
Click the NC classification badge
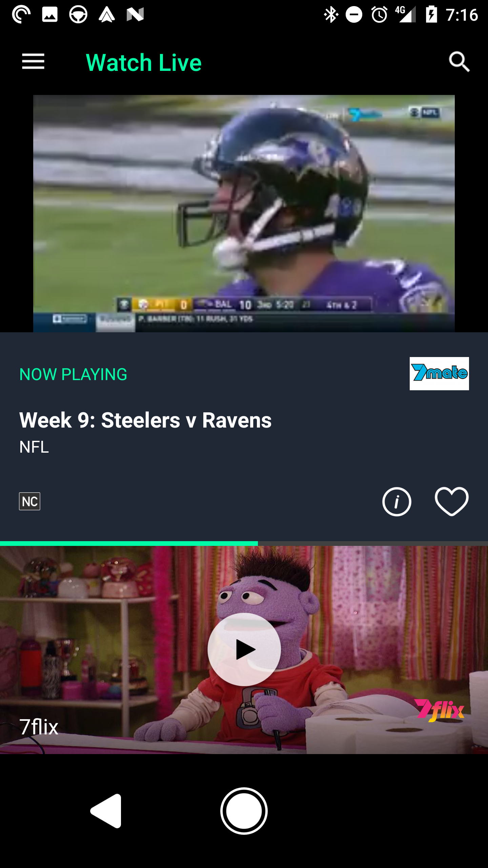pos(29,501)
